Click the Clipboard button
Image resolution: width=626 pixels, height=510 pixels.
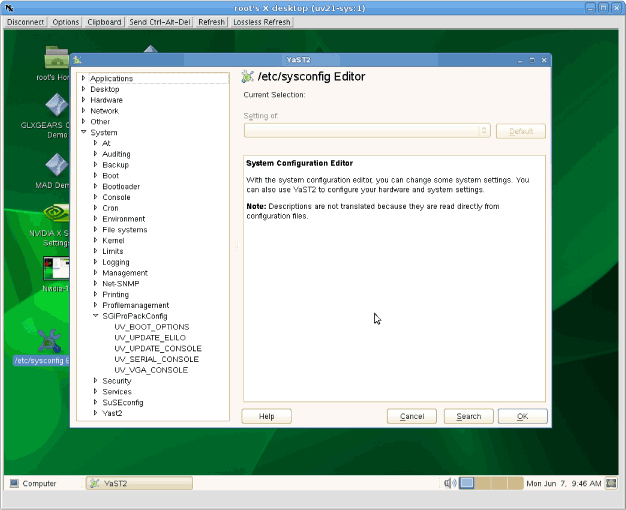[104, 22]
